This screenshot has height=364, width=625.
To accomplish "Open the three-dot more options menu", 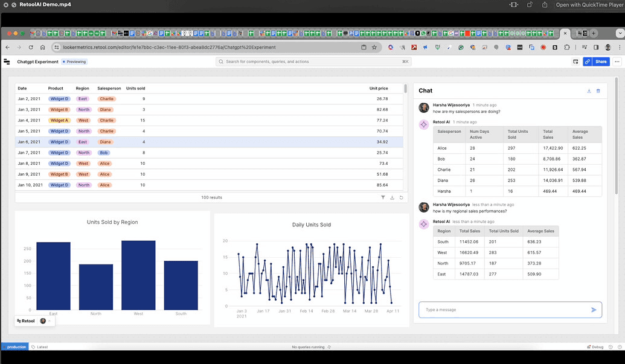I will (617, 62).
